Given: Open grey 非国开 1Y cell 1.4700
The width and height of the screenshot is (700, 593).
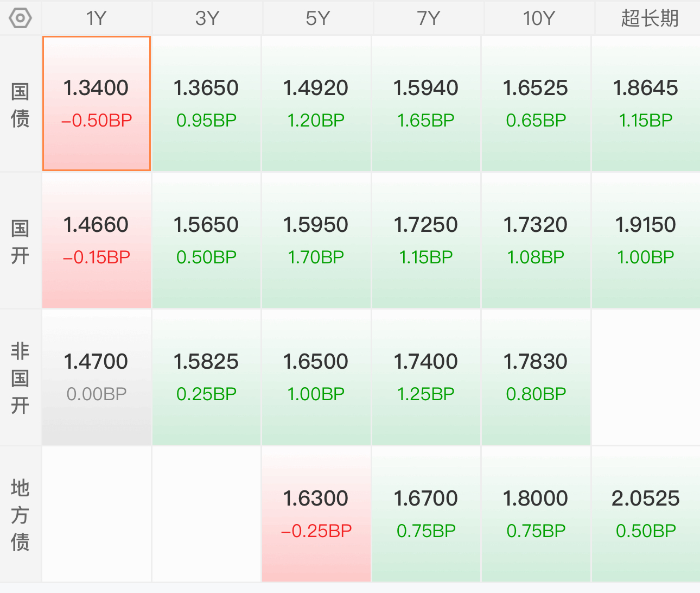Looking at the screenshot, I should (97, 377).
